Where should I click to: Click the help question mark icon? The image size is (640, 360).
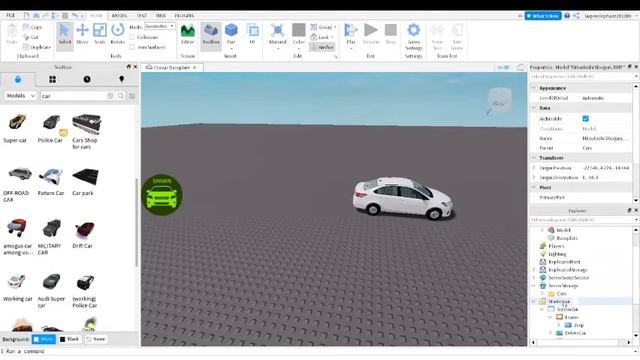coord(567,16)
